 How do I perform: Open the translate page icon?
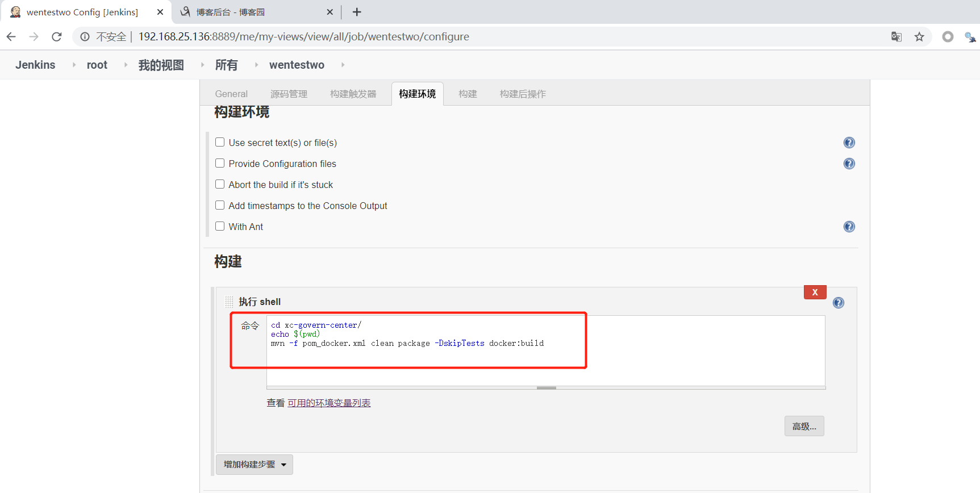point(896,37)
